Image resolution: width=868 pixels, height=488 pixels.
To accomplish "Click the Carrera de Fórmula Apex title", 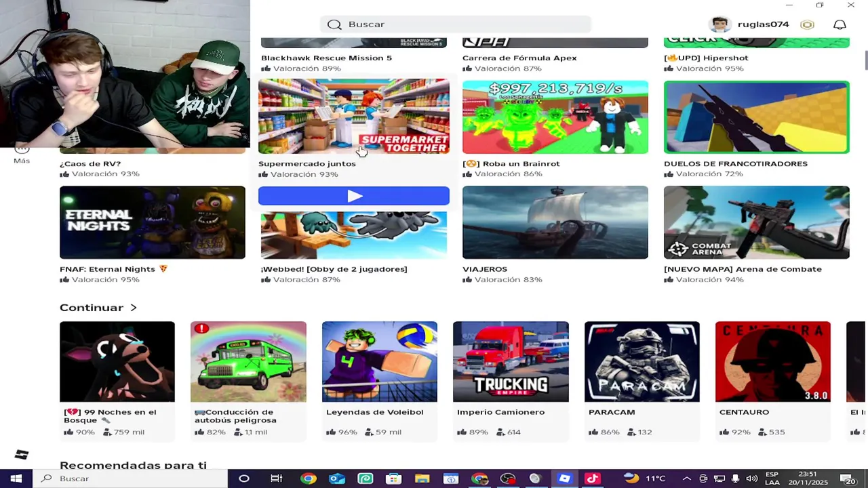I will 519,58.
